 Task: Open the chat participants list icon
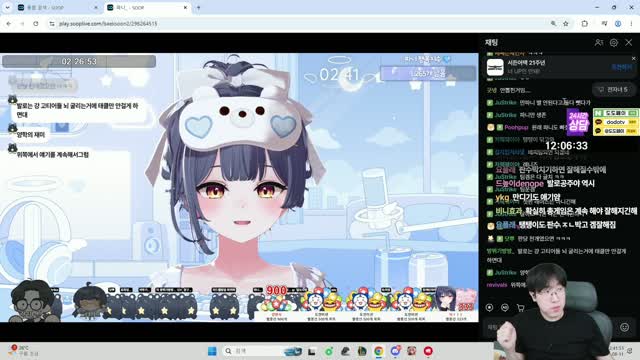click(598, 42)
